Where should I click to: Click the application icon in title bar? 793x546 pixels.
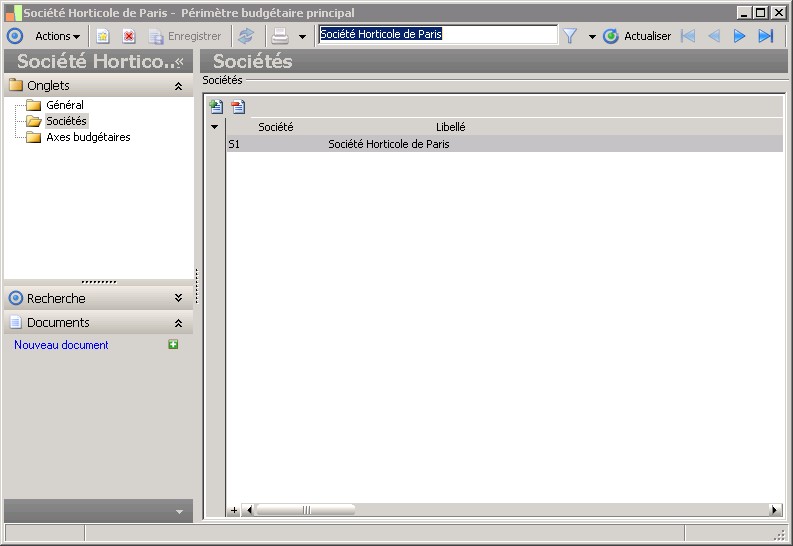(14, 13)
